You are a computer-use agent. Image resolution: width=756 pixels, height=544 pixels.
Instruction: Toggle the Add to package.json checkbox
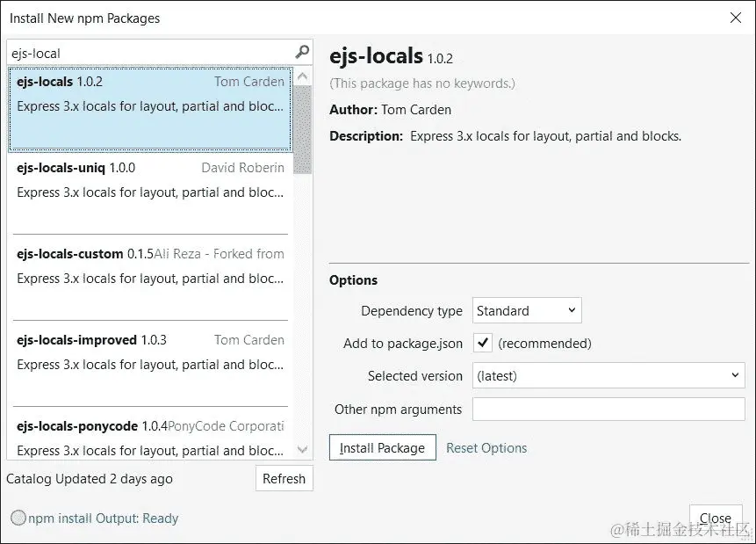[482, 343]
